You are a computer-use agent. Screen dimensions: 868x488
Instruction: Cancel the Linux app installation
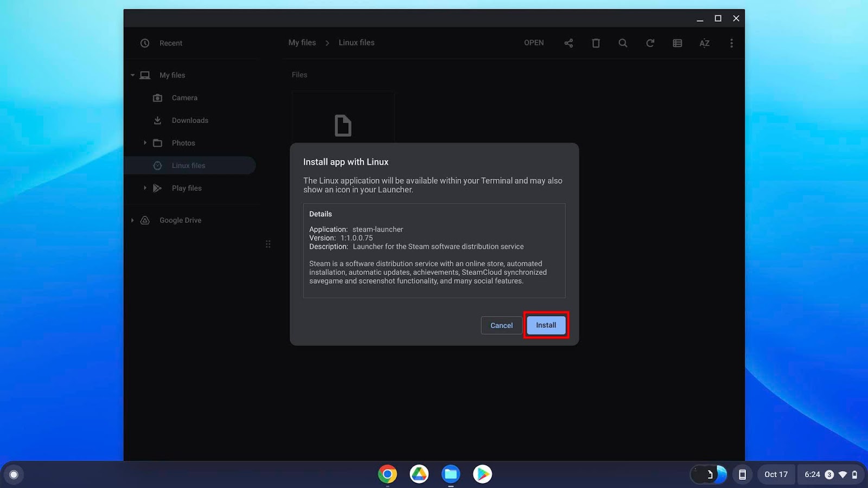coord(501,325)
